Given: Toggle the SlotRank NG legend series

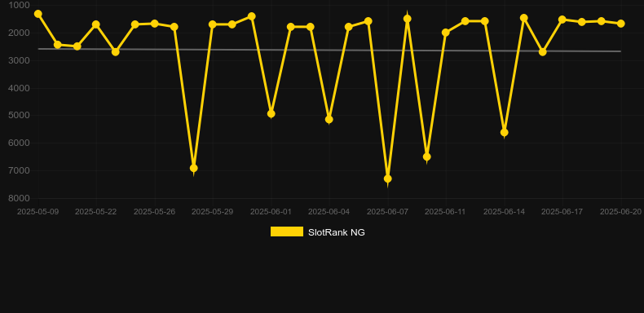Looking at the screenshot, I should [x=317, y=232].
